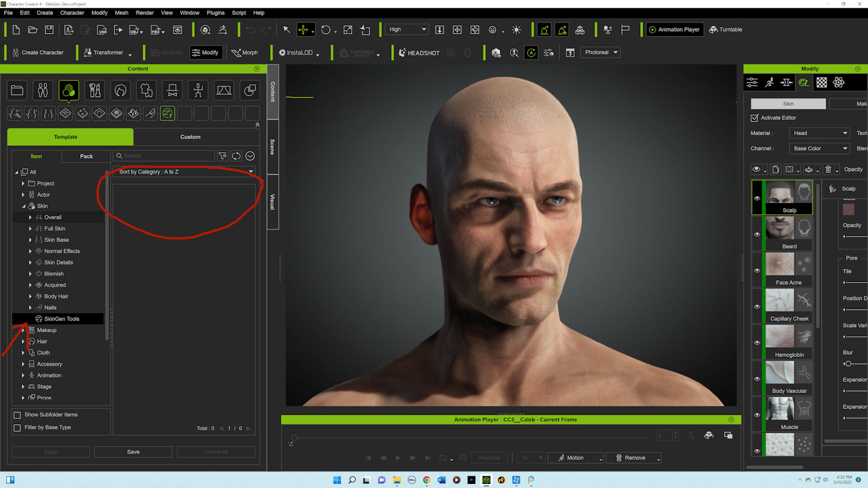Click the Save button in Content panel
Viewport: 868px width, 488px height.
pyautogui.click(x=133, y=452)
